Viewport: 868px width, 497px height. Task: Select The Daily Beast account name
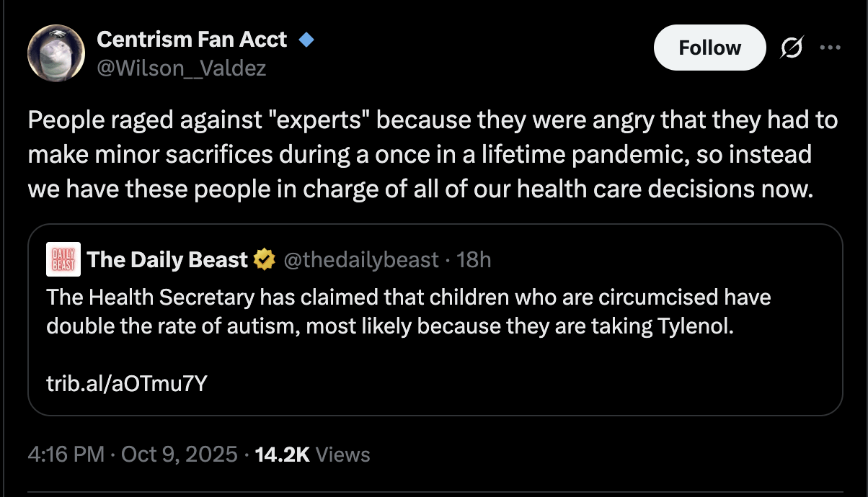(x=167, y=259)
